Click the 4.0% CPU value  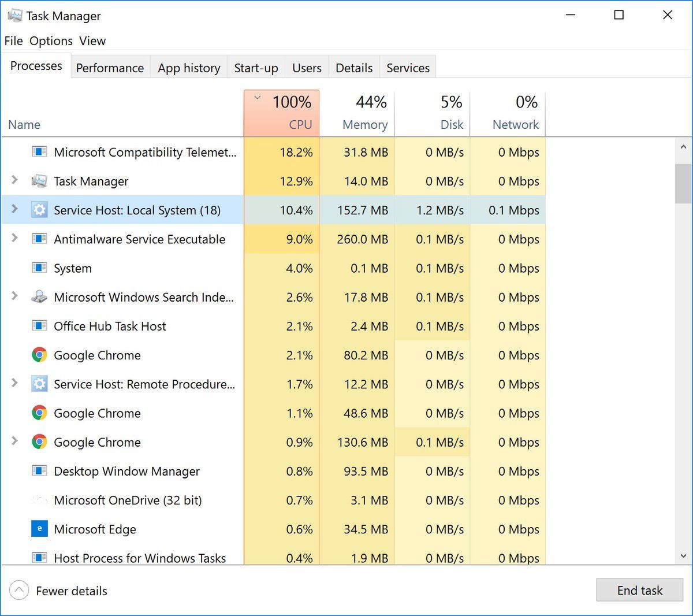pyautogui.click(x=300, y=268)
